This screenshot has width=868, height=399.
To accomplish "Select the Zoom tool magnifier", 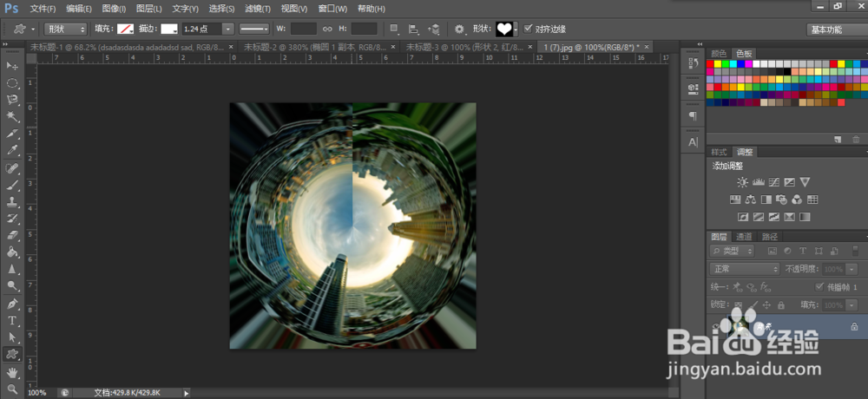I will click(x=12, y=389).
